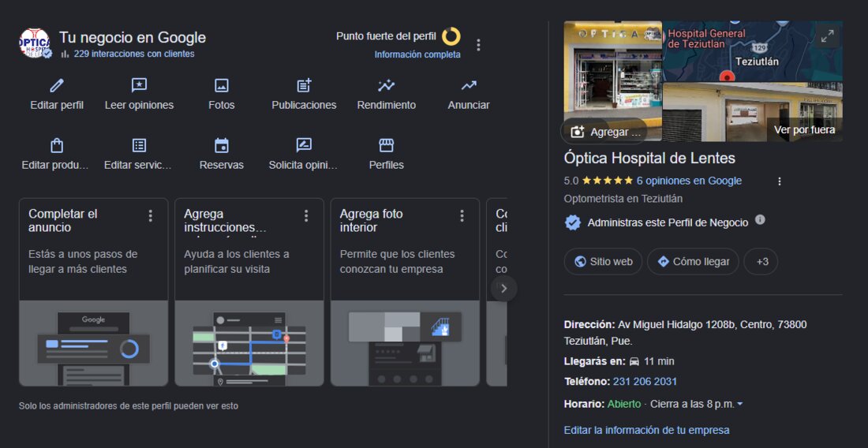Open three-dot menu beside 6 opiniones
Screen dimensions: 868x448
pos(780,181)
